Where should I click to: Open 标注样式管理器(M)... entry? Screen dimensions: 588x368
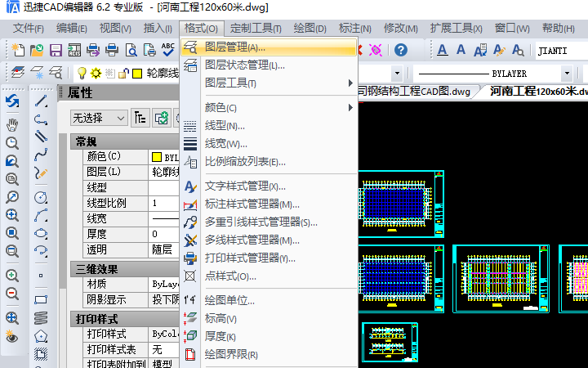269,204
